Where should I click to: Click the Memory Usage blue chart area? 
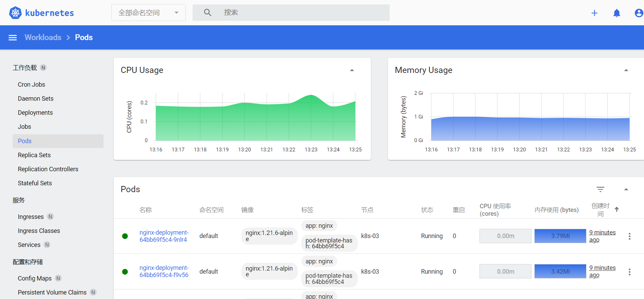[530, 129]
